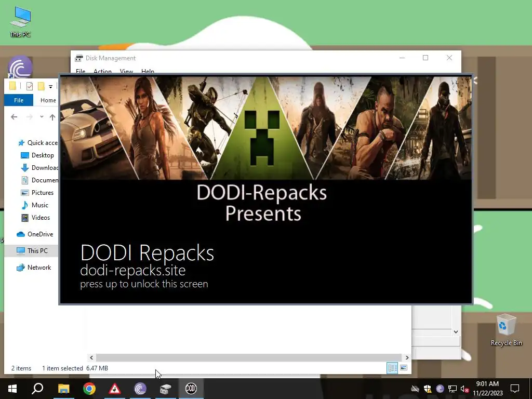532x399 pixels.
Task: Open Action menu in Disk Management
Action: [x=102, y=71]
